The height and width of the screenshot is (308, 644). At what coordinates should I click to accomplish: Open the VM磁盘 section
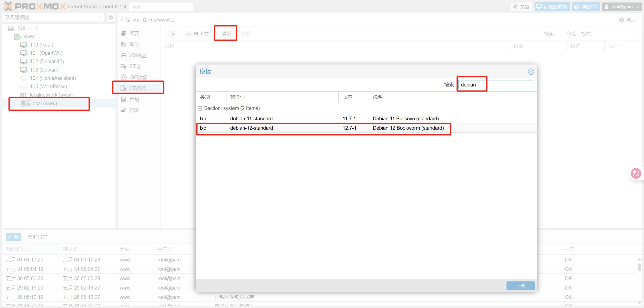click(x=138, y=55)
